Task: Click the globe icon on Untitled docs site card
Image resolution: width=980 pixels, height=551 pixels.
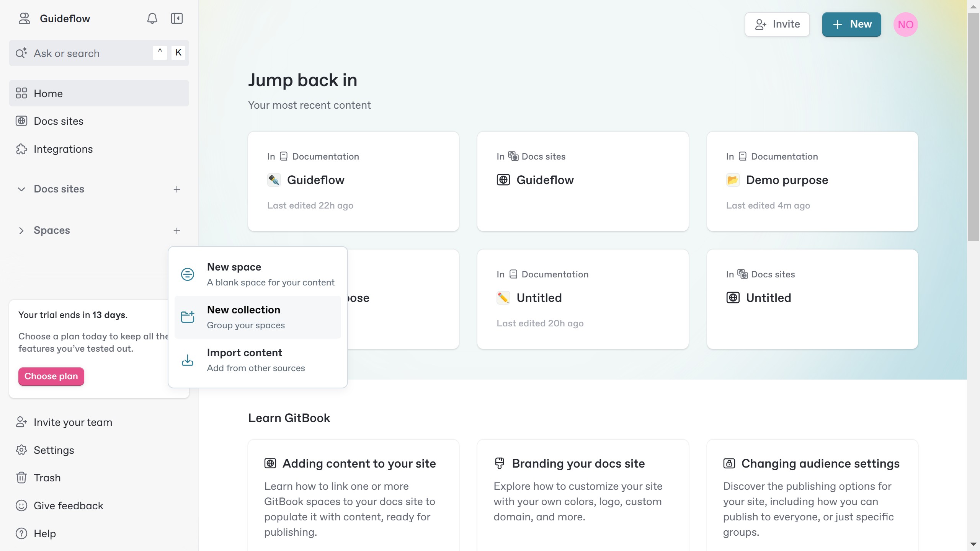Action: coord(733,298)
